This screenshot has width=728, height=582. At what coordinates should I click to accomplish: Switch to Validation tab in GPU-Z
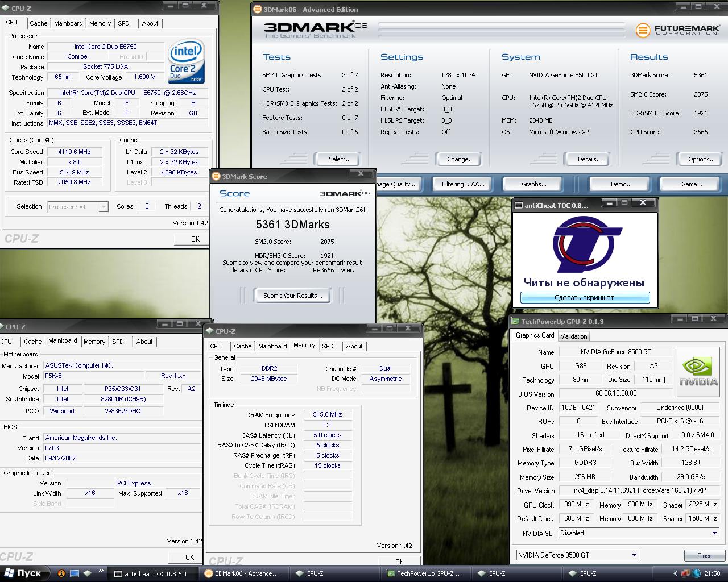[x=573, y=336]
